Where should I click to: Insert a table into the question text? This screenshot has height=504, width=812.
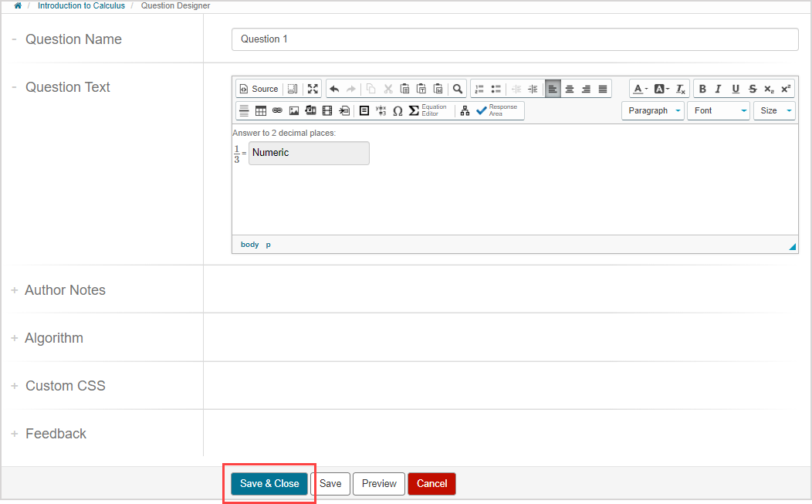click(x=261, y=110)
